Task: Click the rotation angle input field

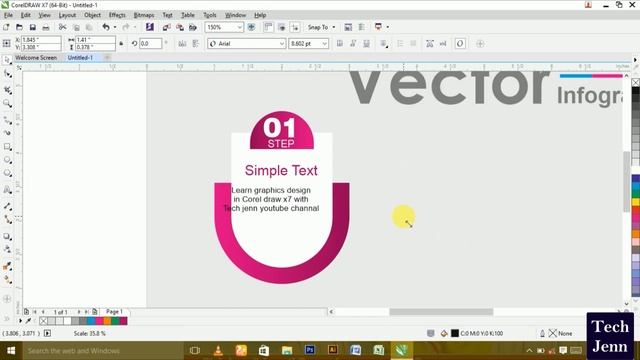Action: (x=151, y=43)
